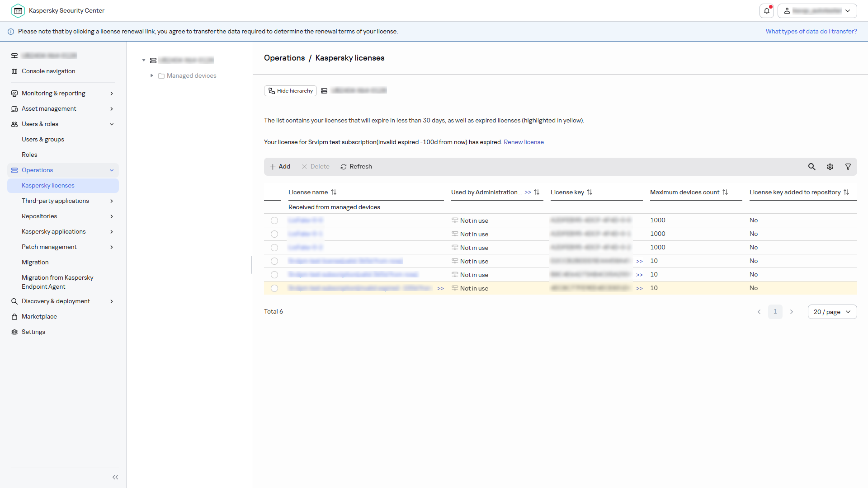The width and height of the screenshot is (868, 488).
Task: Collapse the sidebar with the double-chevron icon
Action: tap(115, 477)
